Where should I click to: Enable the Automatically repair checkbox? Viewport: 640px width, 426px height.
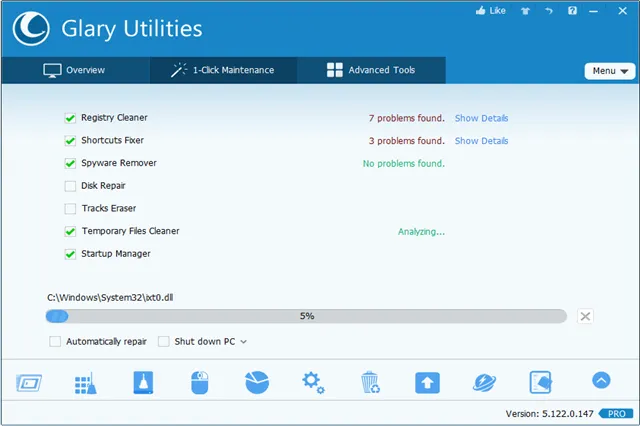click(55, 341)
